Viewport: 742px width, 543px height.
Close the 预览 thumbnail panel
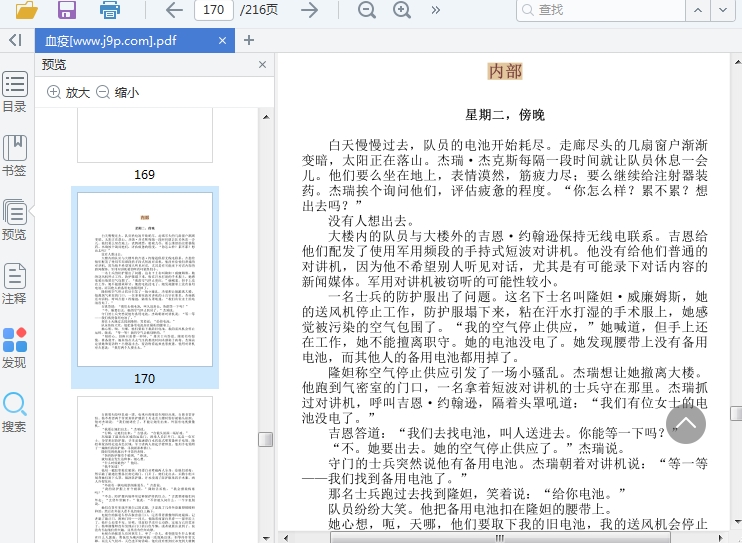[x=263, y=64]
